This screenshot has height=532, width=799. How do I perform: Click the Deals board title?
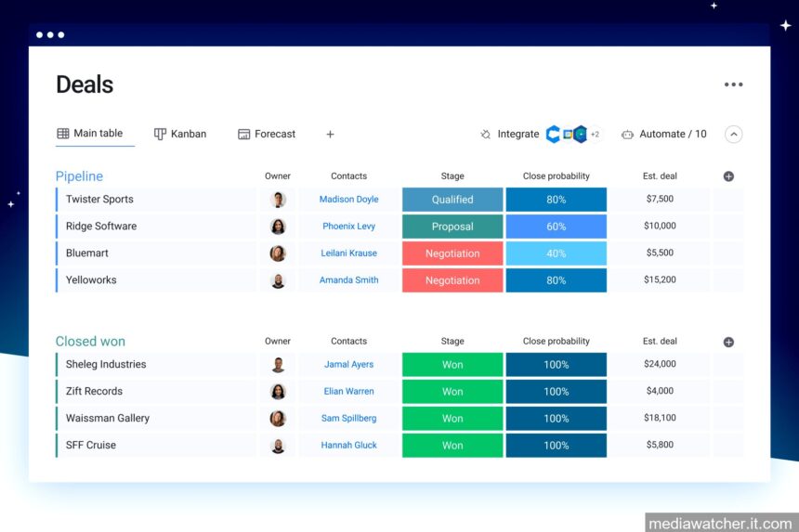(85, 84)
